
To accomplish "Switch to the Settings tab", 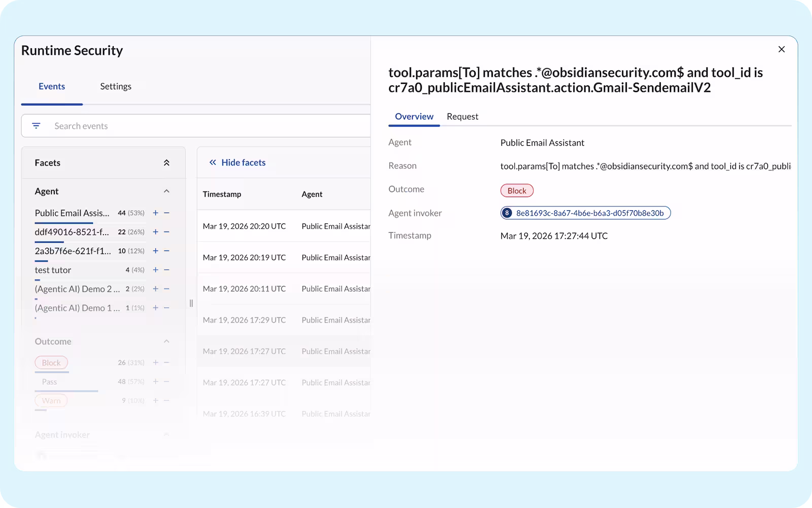I will (x=116, y=86).
